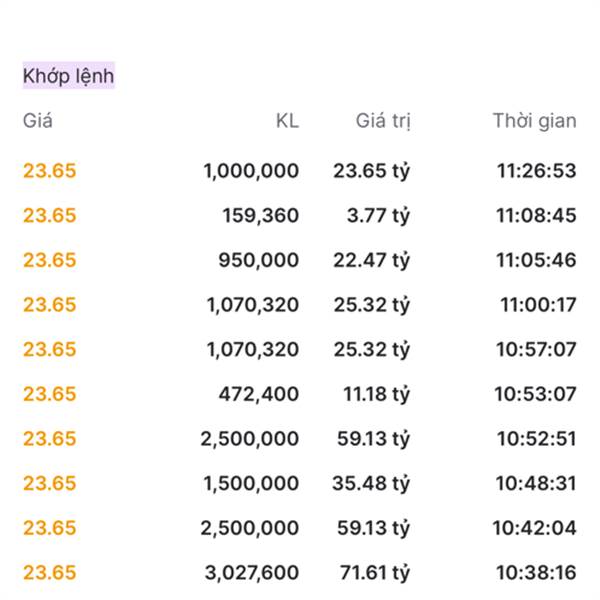Select the trade time 11:05:46
The height and width of the screenshot is (600, 600).
[x=536, y=260]
